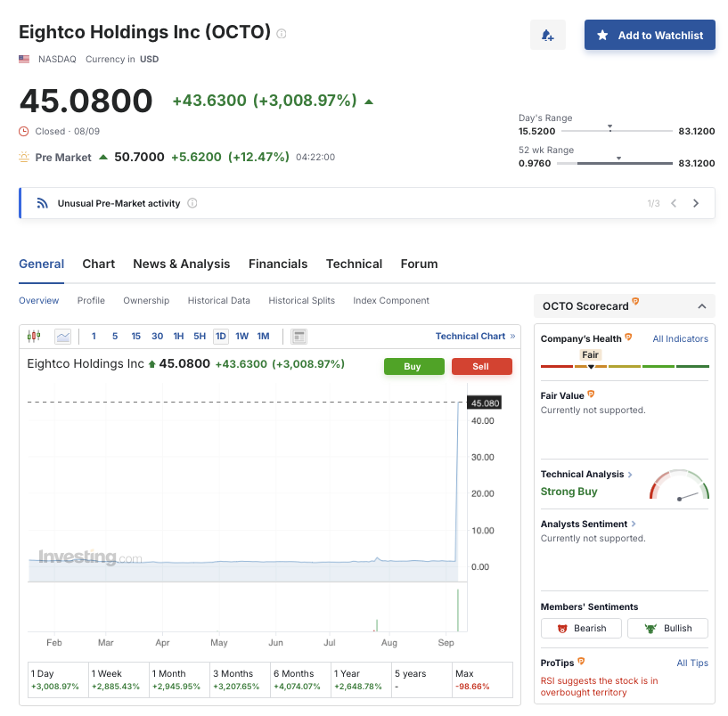Click the 52 wk Range slider bar

click(614, 163)
